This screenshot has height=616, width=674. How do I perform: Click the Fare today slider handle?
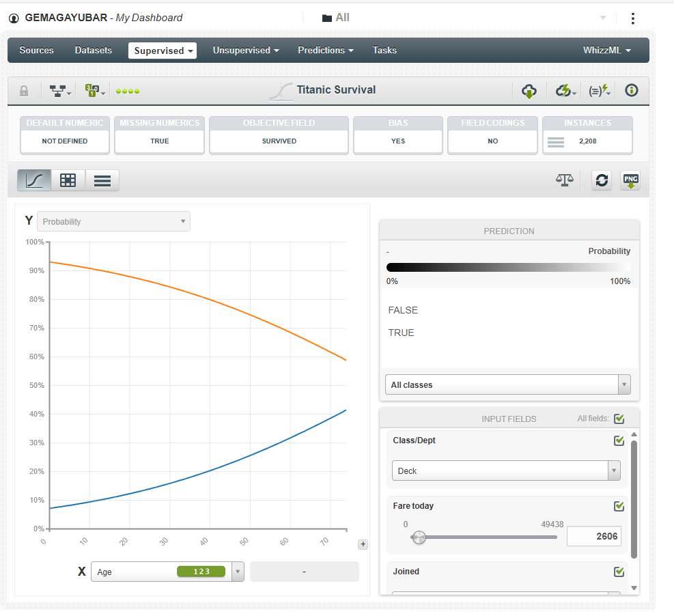419,537
